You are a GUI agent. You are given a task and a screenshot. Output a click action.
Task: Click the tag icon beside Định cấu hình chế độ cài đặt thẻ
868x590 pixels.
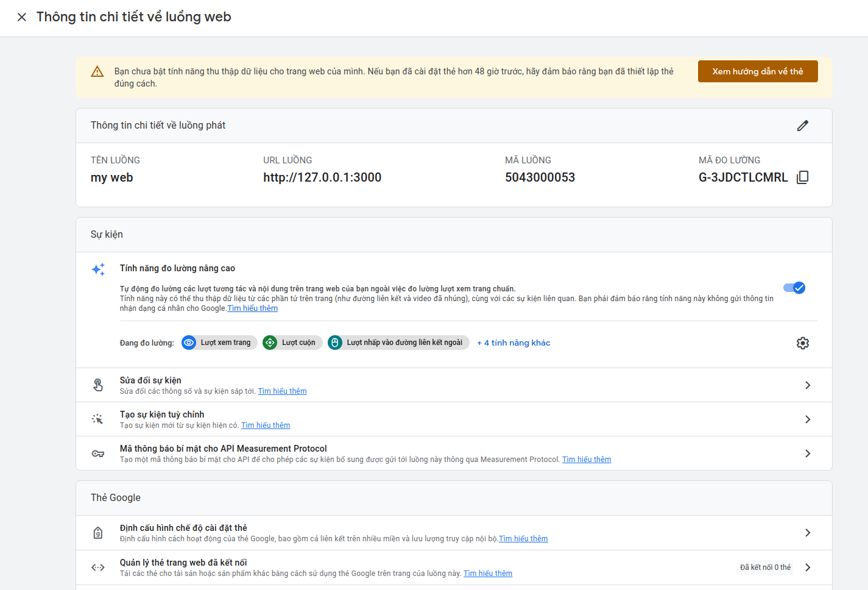point(98,533)
